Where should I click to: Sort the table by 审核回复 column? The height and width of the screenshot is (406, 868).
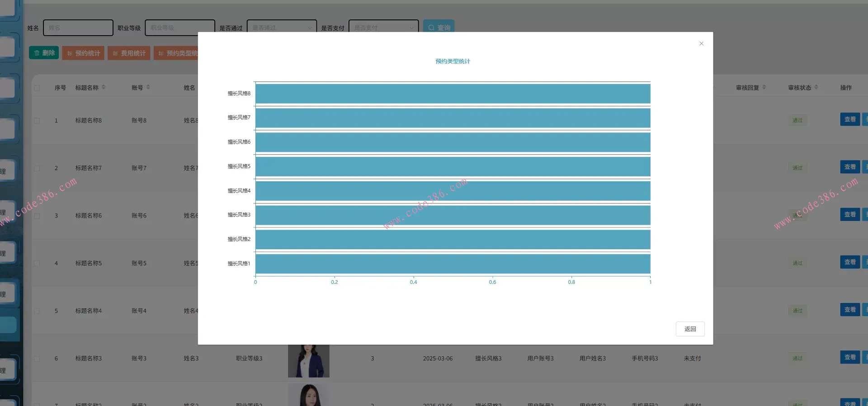click(x=764, y=87)
